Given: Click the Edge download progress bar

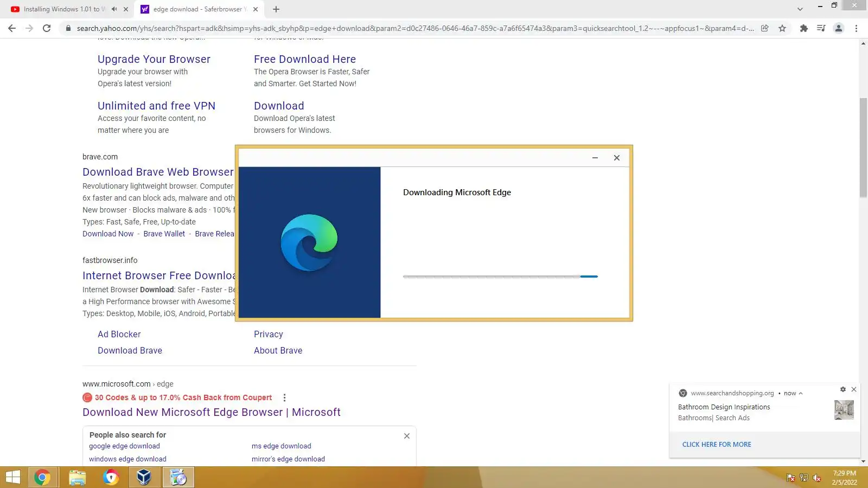Looking at the screenshot, I should [x=500, y=277].
